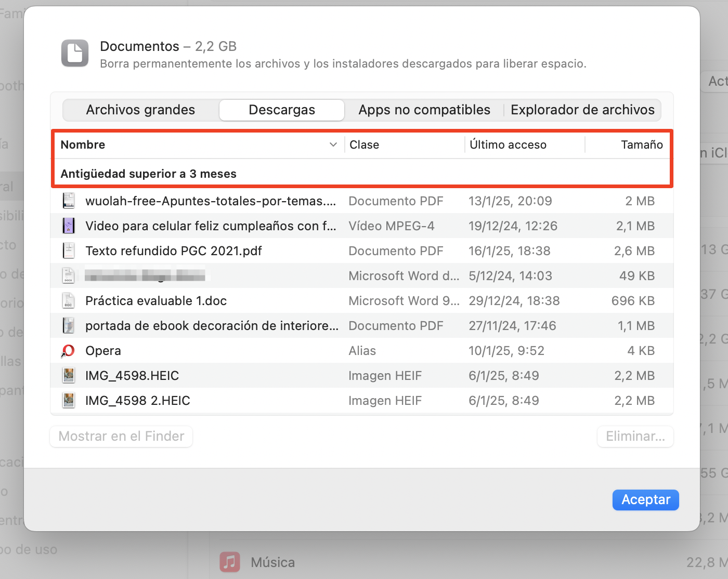Click the PDF icon for the ebook decoración cover

68,325
